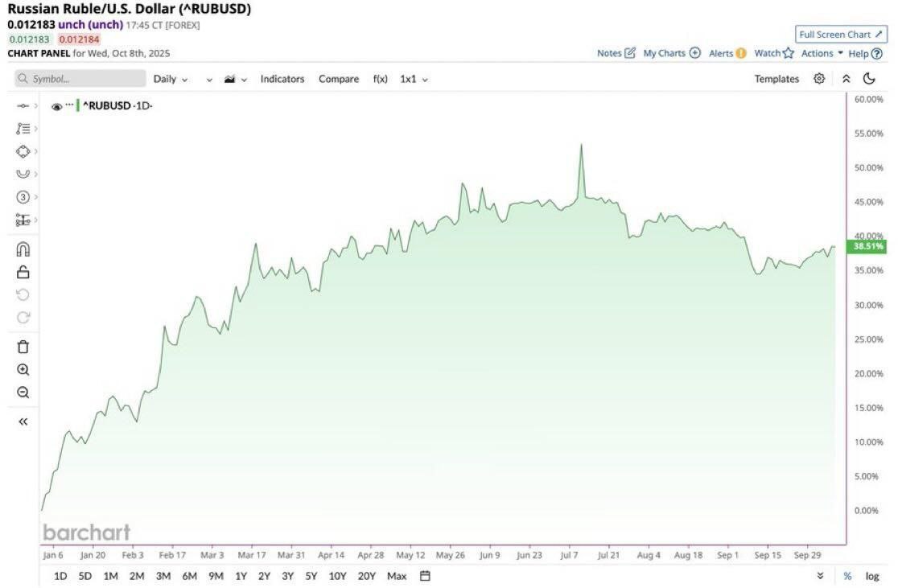
Task: Open the My Charts link
Action: tap(671, 53)
